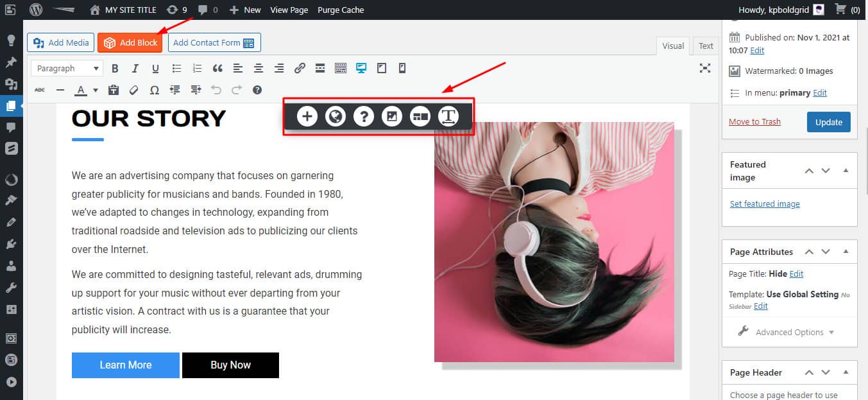Open the Paragraph format dropdown
The height and width of the screenshot is (400, 868).
tap(67, 68)
